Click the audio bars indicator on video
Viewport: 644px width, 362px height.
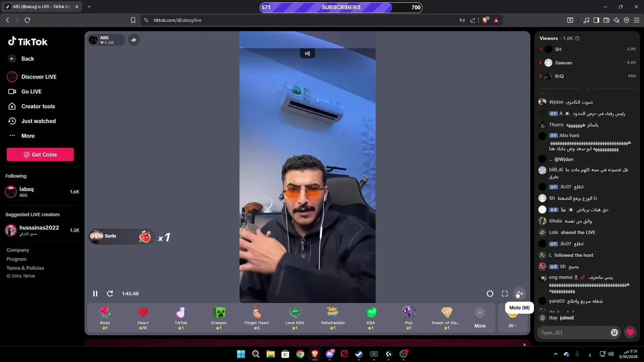pyautogui.click(x=307, y=53)
